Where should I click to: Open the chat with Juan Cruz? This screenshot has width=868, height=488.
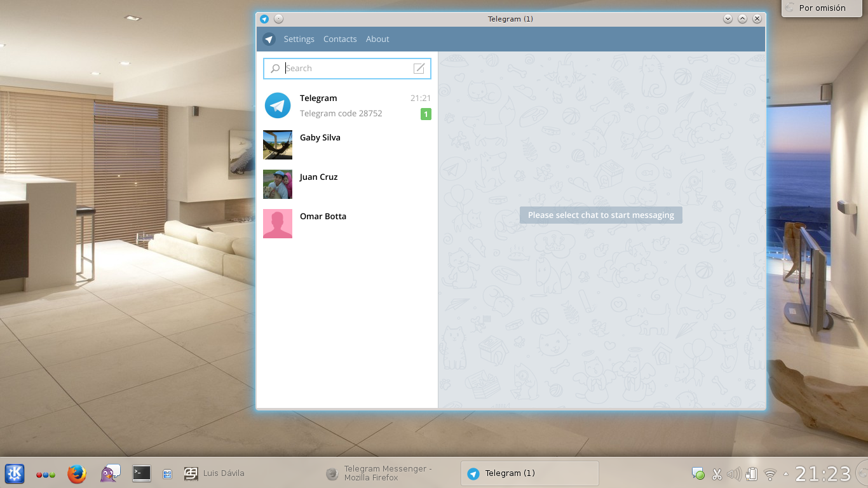click(x=347, y=184)
